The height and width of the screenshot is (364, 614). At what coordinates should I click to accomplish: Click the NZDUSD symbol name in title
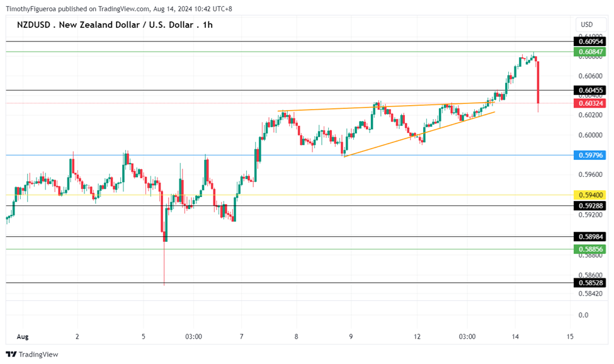(32, 25)
